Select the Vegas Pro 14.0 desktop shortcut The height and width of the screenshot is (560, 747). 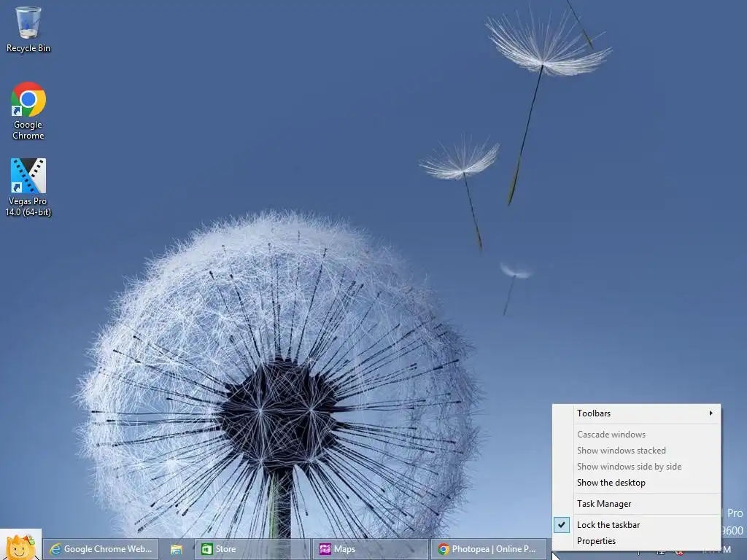[x=28, y=187]
